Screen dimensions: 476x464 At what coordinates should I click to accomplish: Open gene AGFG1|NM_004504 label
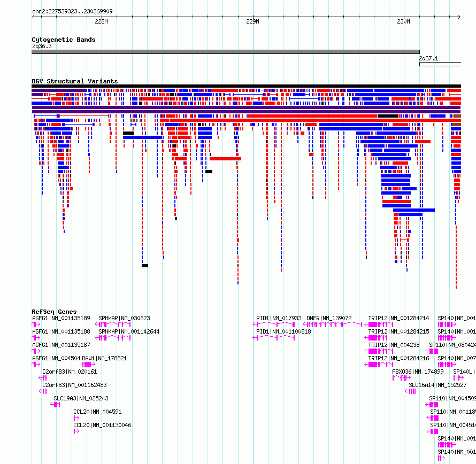(56, 358)
